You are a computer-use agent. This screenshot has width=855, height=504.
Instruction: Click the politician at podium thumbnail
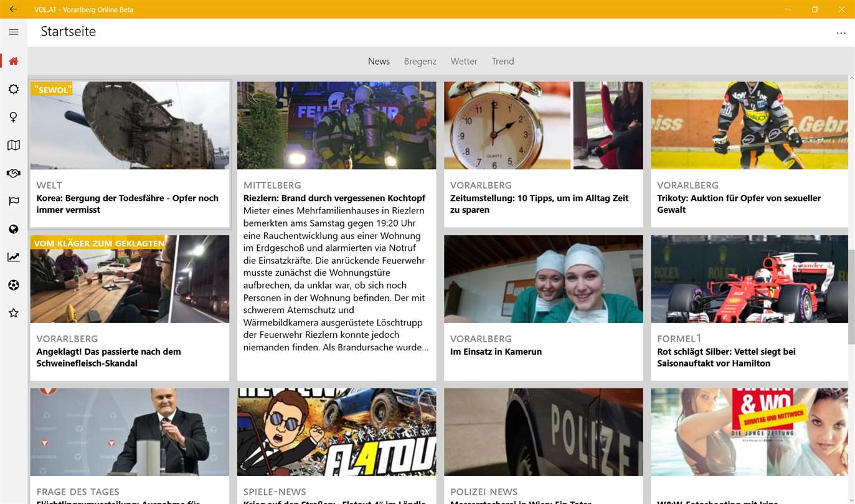tap(130, 432)
